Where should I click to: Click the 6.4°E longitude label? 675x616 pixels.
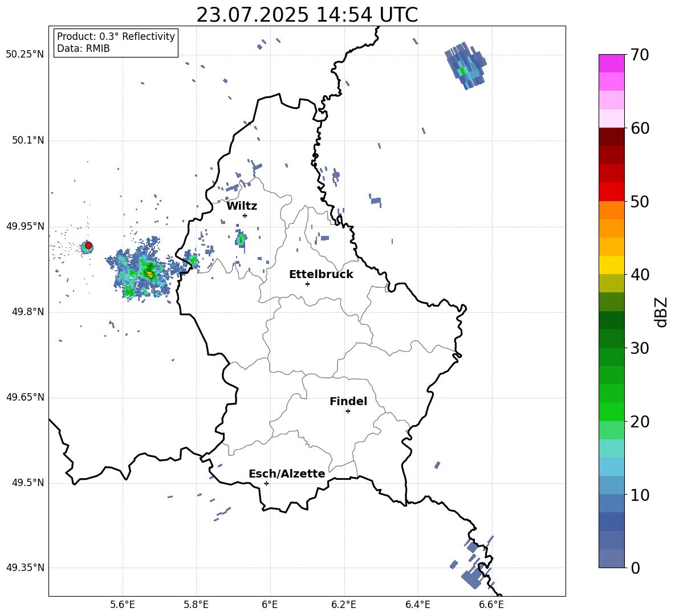[417, 605]
